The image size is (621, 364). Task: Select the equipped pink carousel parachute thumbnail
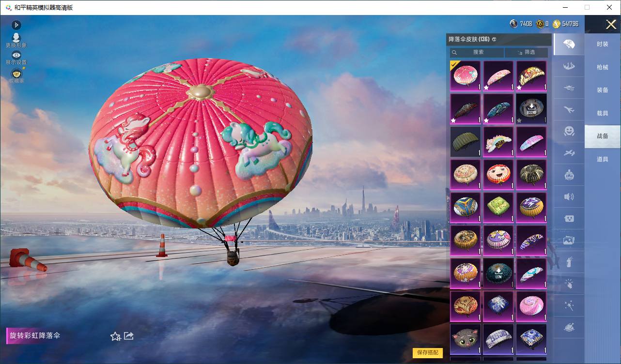[x=466, y=76]
